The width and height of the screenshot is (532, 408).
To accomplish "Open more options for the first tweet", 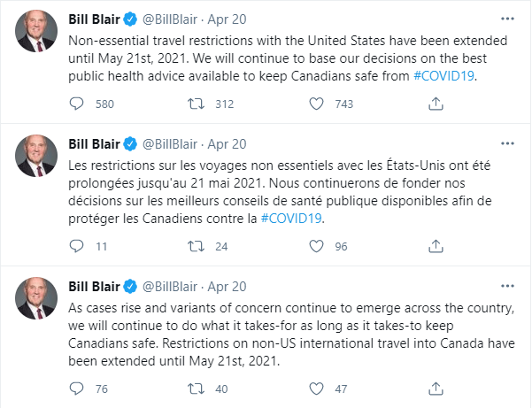I will (506, 18).
